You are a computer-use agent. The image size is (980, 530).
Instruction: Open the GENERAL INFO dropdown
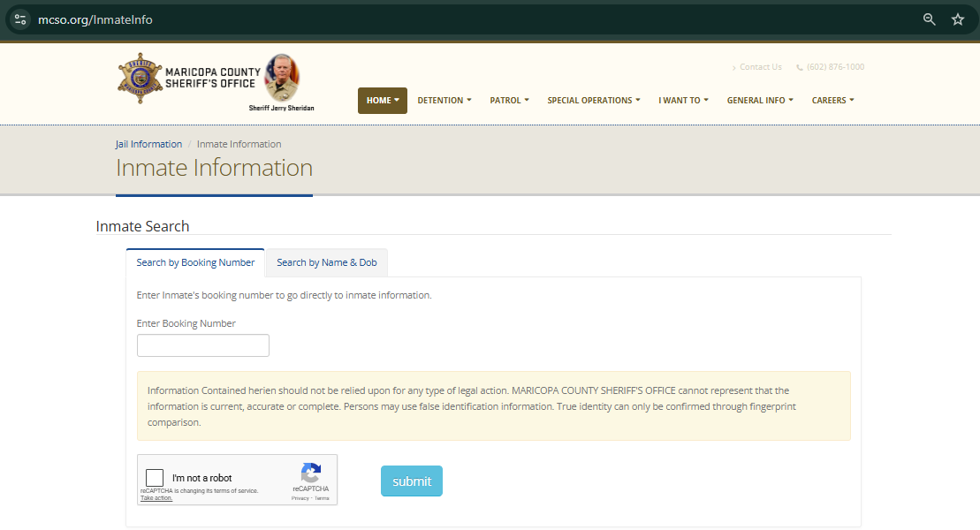pos(760,101)
